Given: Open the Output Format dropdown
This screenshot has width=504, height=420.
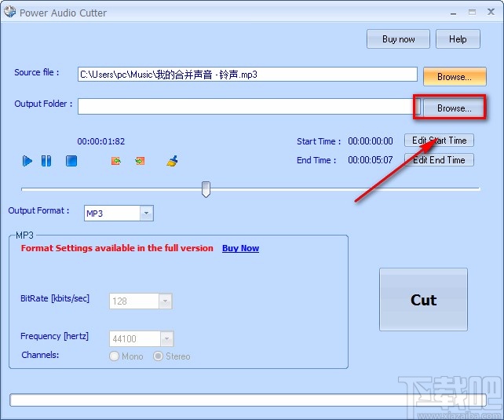Looking at the screenshot, I should click(x=147, y=213).
